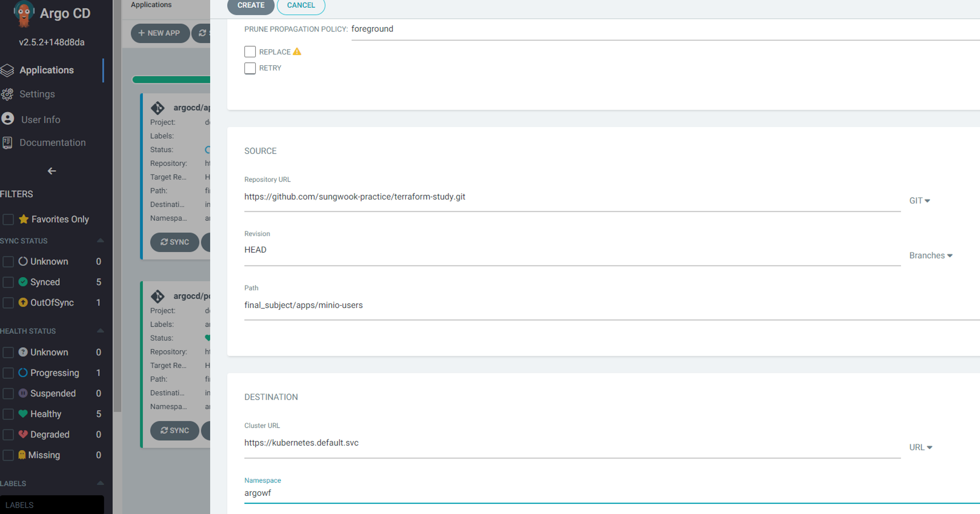Viewport: 980px width, 514px height.
Task: Click the health Unknown question icon
Action: pyautogui.click(x=23, y=352)
